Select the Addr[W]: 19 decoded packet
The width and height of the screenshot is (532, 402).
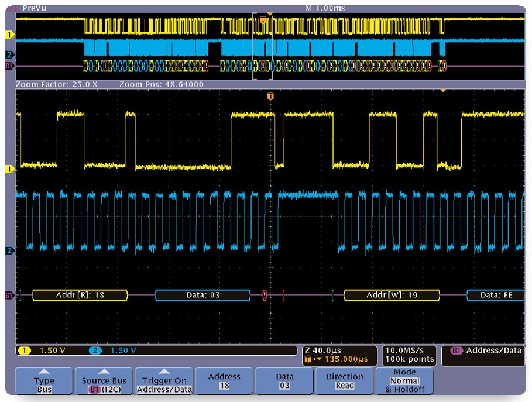(x=392, y=295)
